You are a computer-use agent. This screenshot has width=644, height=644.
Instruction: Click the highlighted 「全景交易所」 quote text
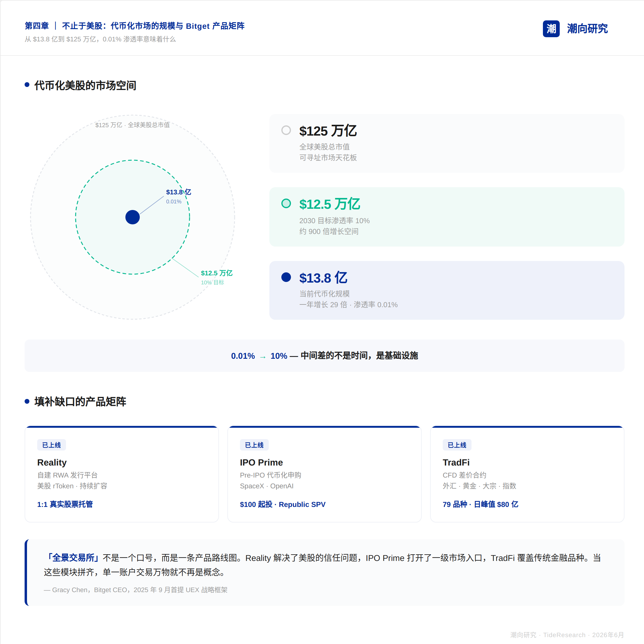[73, 558]
